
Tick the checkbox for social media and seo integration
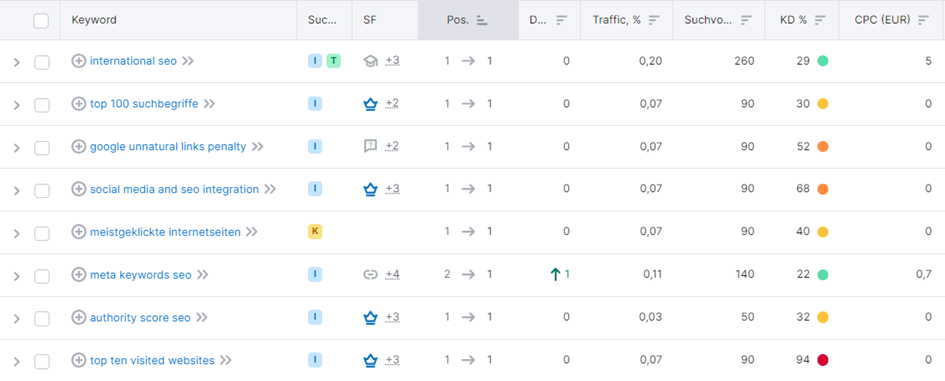42,190
